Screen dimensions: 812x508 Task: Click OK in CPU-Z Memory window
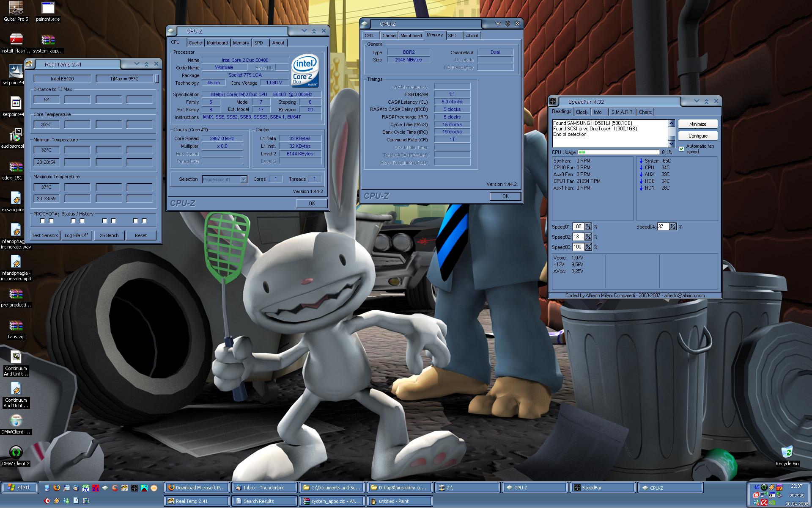(x=505, y=196)
